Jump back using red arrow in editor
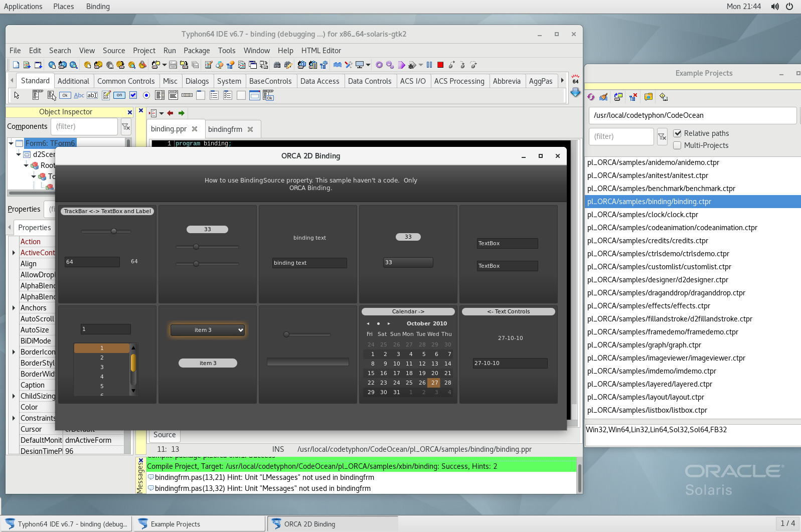This screenshot has height=532, width=801. click(170, 113)
